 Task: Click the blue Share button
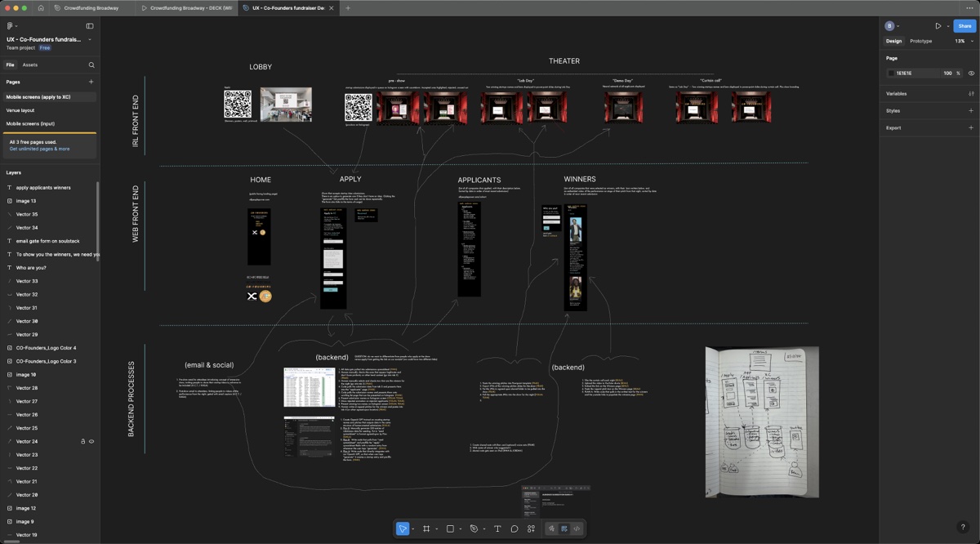click(x=964, y=26)
